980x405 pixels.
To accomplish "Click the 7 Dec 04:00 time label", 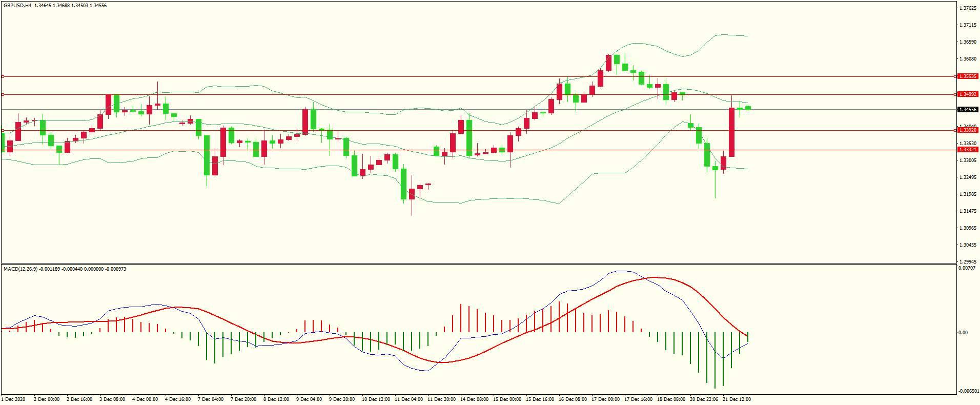I will [x=211, y=399].
